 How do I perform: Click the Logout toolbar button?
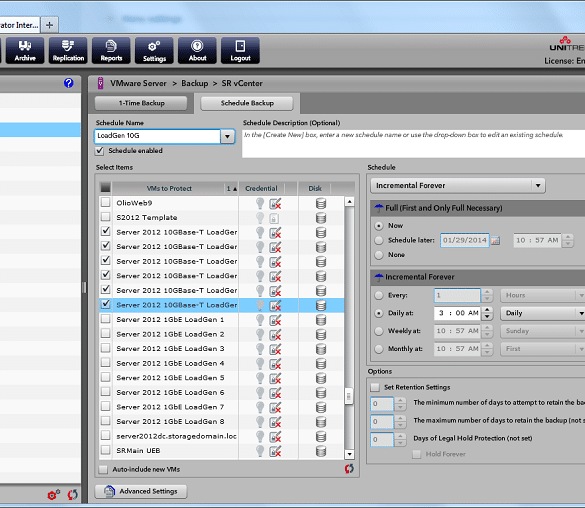click(x=240, y=50)
